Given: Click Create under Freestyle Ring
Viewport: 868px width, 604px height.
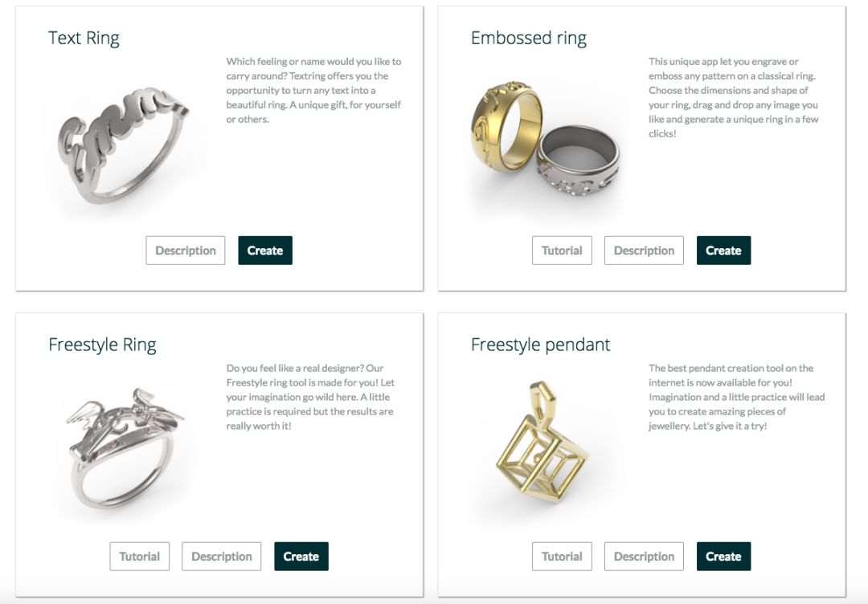Looking at the screenshot, I should [301, 557].
